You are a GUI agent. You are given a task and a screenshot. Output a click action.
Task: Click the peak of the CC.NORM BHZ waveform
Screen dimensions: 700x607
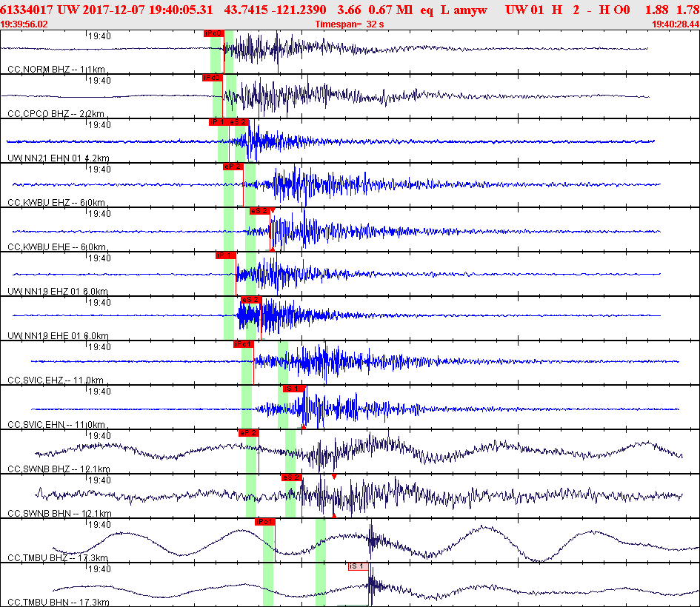tap(278, 51)
